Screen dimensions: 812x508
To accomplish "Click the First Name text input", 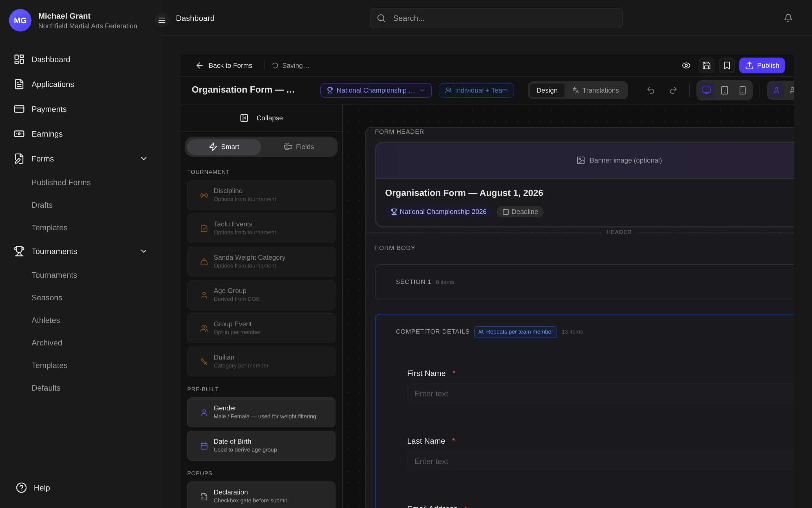I will pos(600,394).
